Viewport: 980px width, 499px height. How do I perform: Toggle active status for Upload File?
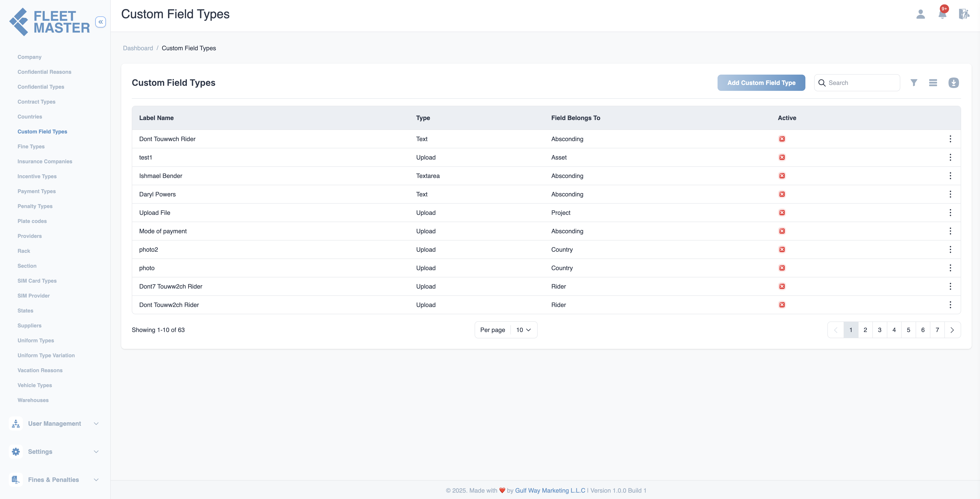(782, 213)
